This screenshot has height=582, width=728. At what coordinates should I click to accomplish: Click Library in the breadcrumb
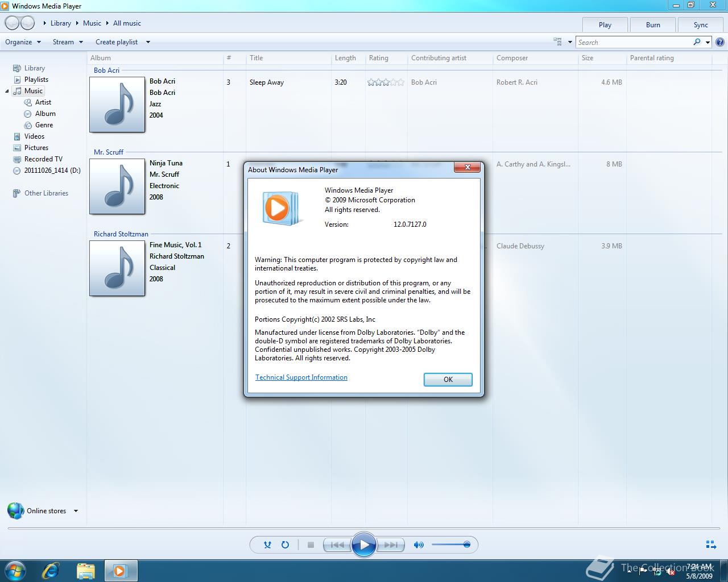click(x=60, y=23)
